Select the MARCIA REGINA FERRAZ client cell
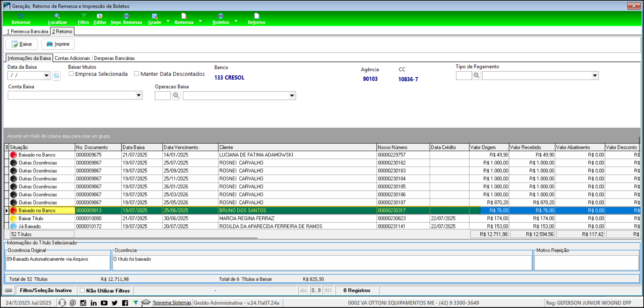644x308 pixels. coord(297,218)
